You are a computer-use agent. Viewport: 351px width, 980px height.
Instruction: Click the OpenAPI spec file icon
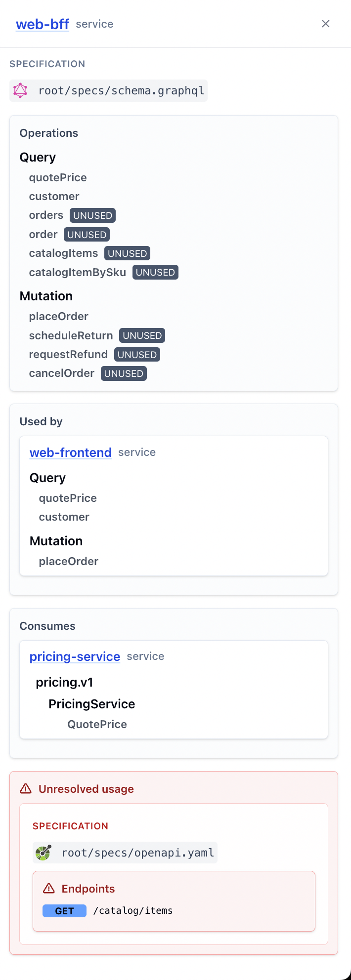[x=44, y=853]
